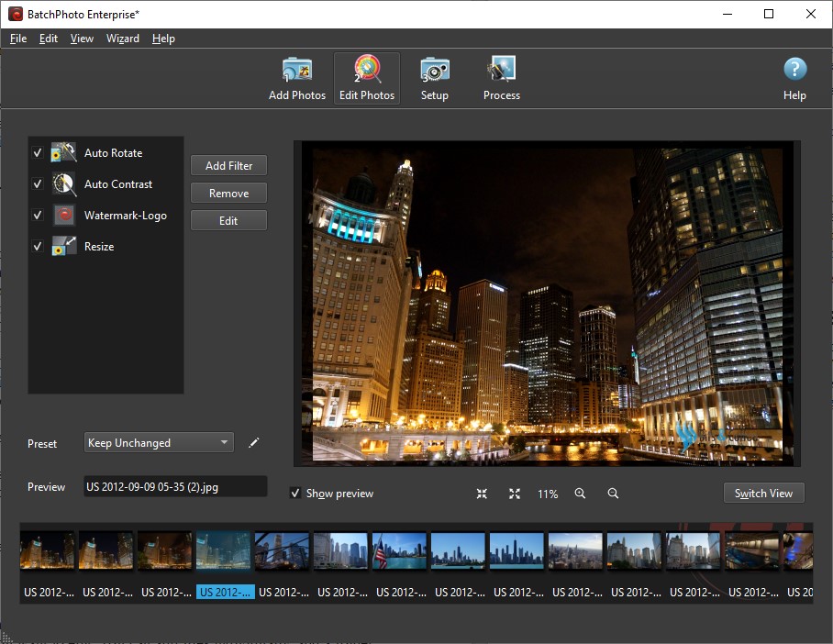Click the expand-to-actual-size arrows icon
The height and width of the screenshot is (644, 833).
[515, 494]
